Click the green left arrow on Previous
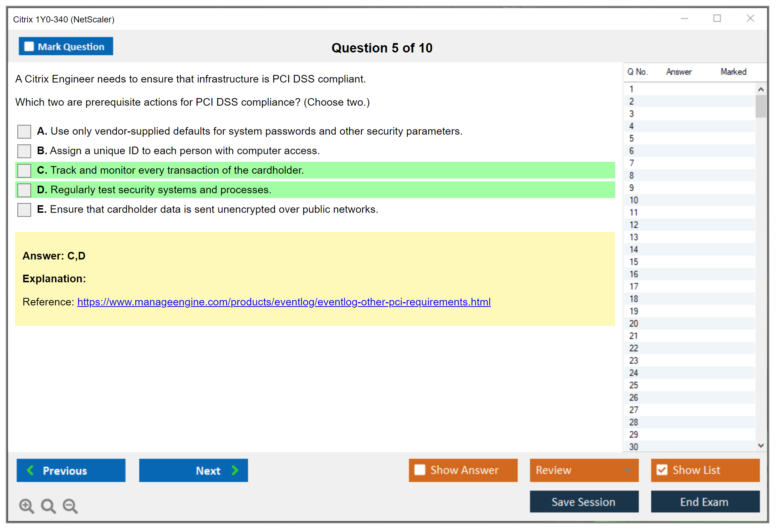The height and width of the screenshot is (532, 778). point(30,470)
